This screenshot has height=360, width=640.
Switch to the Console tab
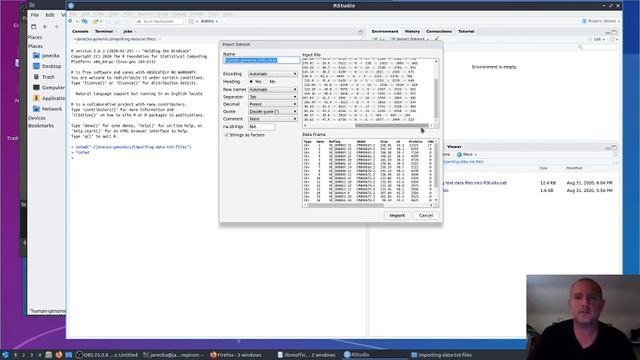80,31
